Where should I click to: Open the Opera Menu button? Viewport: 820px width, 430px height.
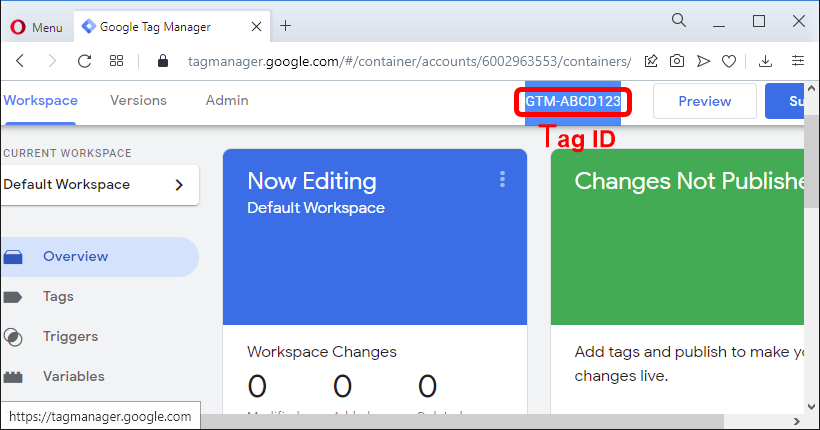click(x=37, y=27)
